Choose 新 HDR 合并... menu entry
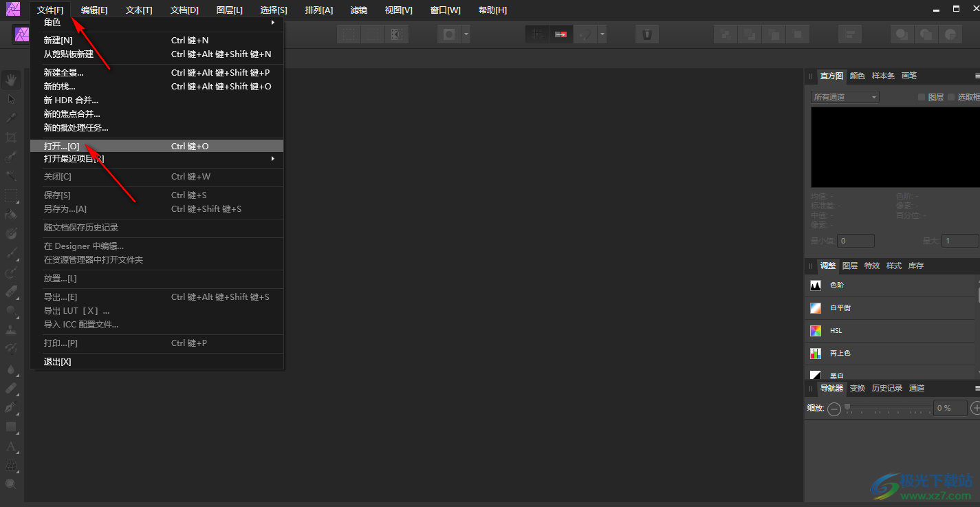 (157, 100)
